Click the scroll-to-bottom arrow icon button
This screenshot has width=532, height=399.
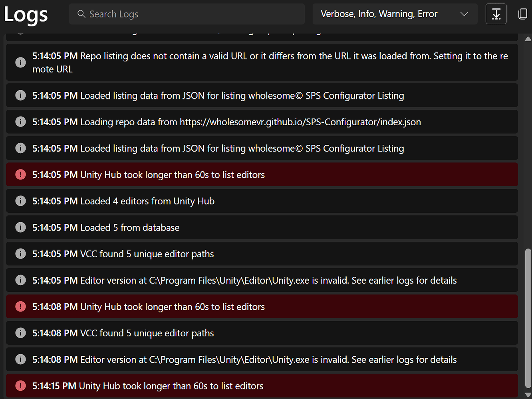click(496, 14)
